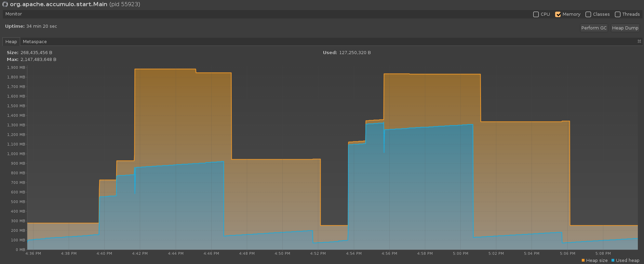Screen dimensions: 644x264
Task: Click the 1,900 MB label on memory axis
Action: [x=16, y=68]
